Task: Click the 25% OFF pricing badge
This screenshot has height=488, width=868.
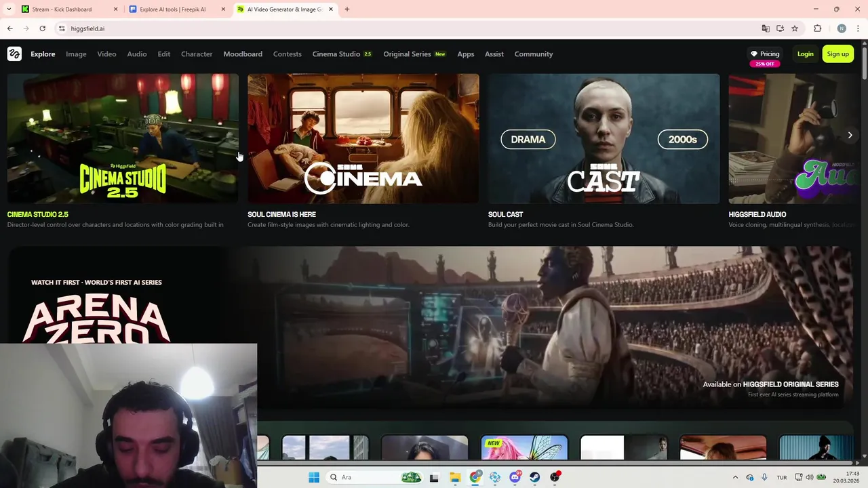Action: 765,64
